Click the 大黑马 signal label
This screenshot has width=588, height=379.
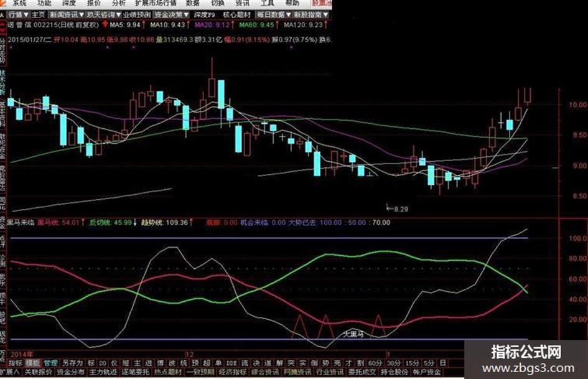pyautogui.click(x=353, y=334)
